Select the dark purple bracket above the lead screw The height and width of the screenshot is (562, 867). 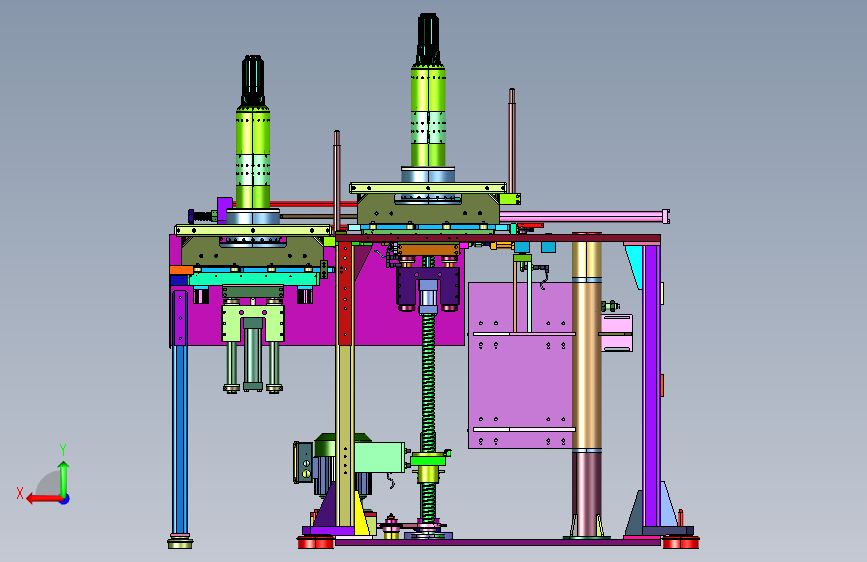pyautogui.click(x=427, y=286)
